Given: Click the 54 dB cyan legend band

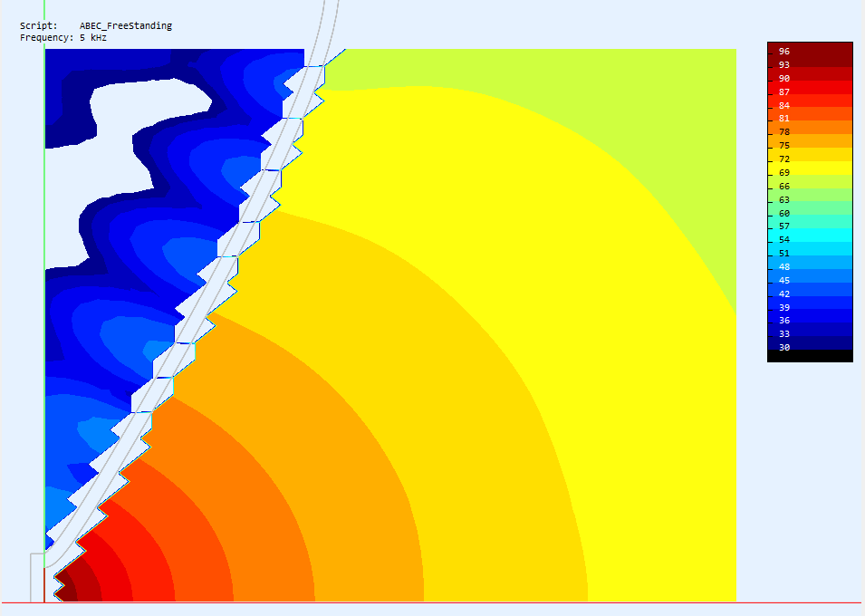Looking at the screenshot, I should (811, 236).
